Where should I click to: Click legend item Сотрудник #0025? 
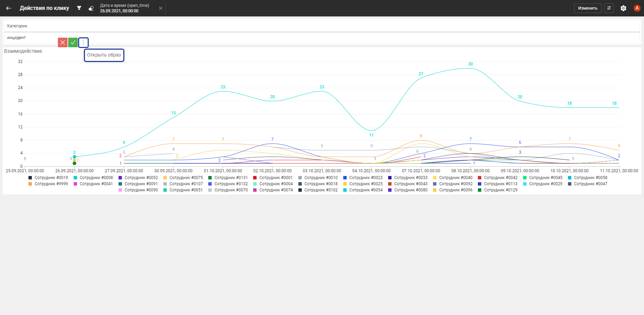click(x=363, y=184)
